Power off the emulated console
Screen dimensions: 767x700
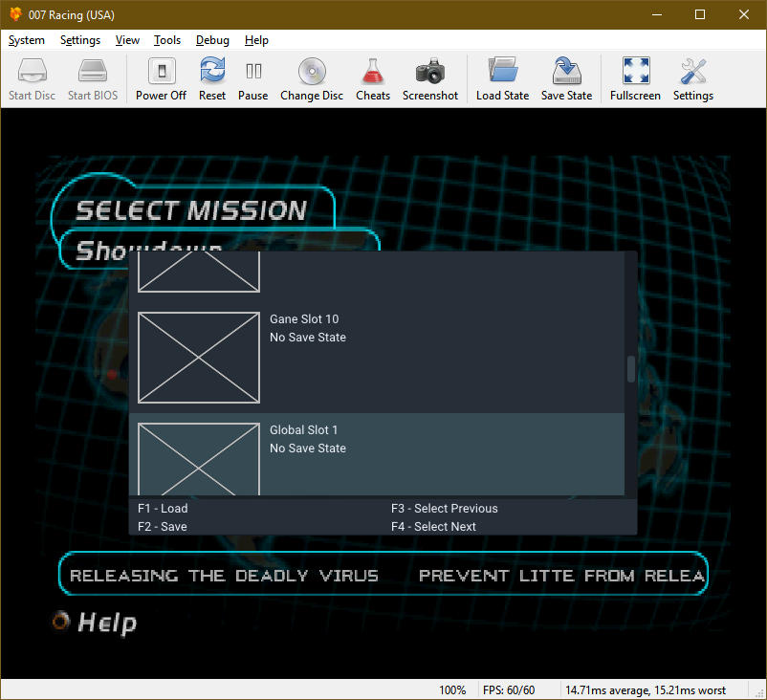pyautogui.click(x=161, y=78)
